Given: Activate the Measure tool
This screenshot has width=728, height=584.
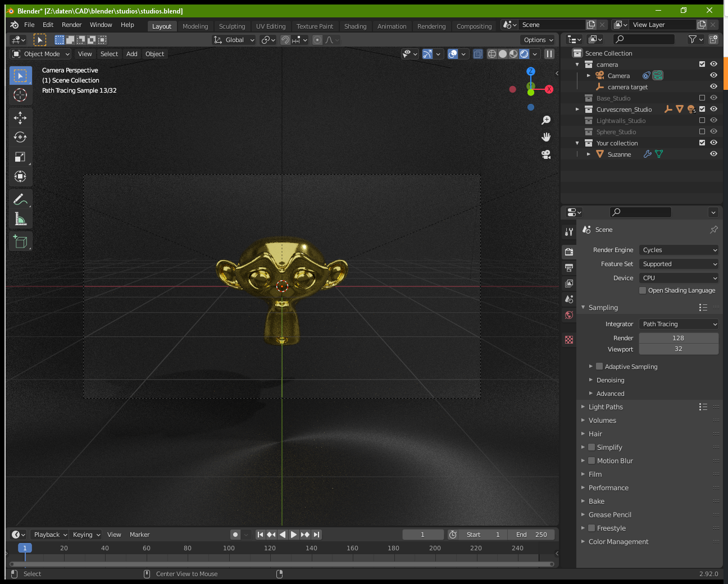Looking at the screenshot, I should point(20,218).
